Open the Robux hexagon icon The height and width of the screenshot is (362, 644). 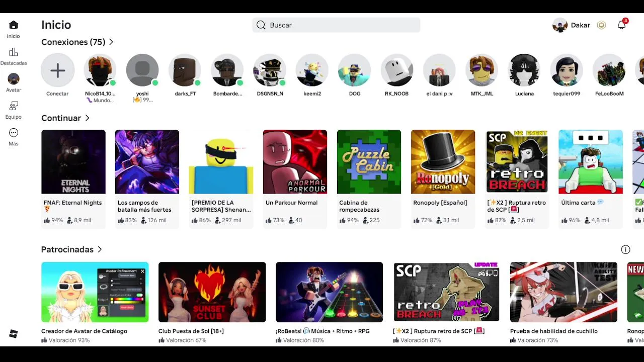601,25
